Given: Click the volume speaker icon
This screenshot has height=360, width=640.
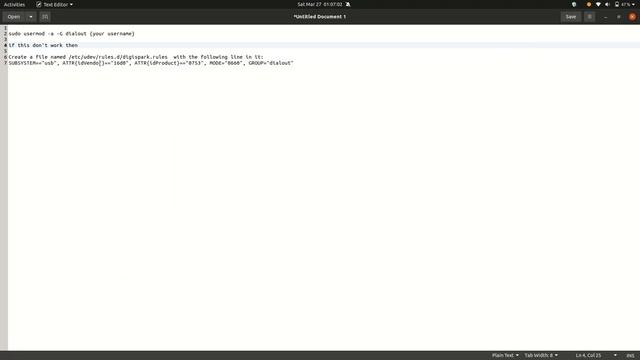Looking at the screenshot, I should [x=607, y=4].
